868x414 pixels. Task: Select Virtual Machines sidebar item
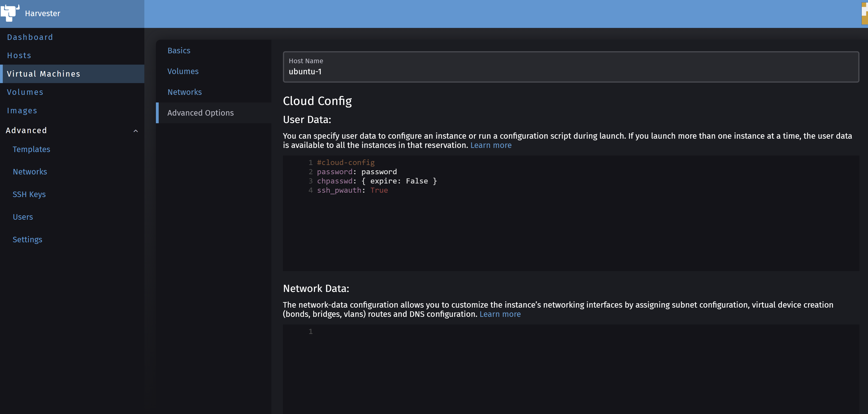click(72, 74)
